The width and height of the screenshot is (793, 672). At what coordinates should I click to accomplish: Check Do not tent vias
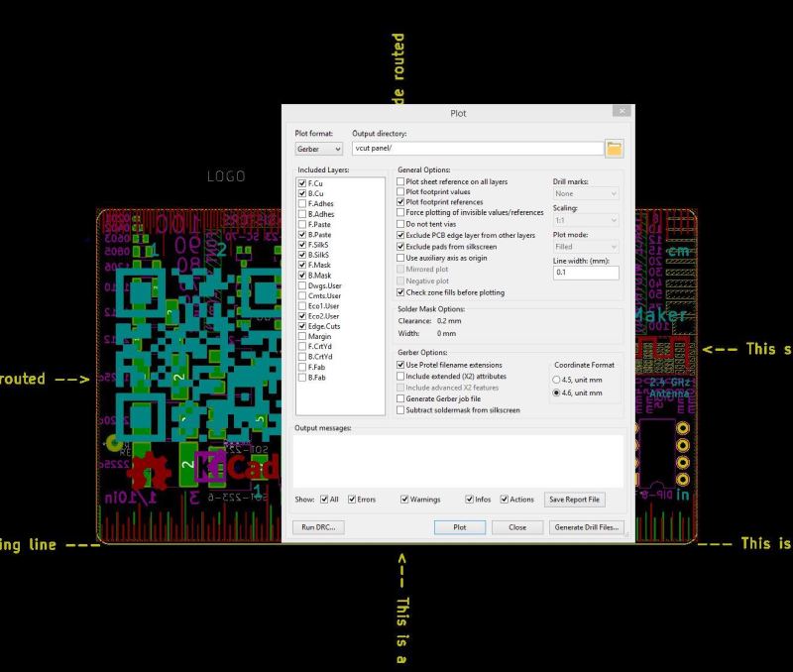coord(400,224)
